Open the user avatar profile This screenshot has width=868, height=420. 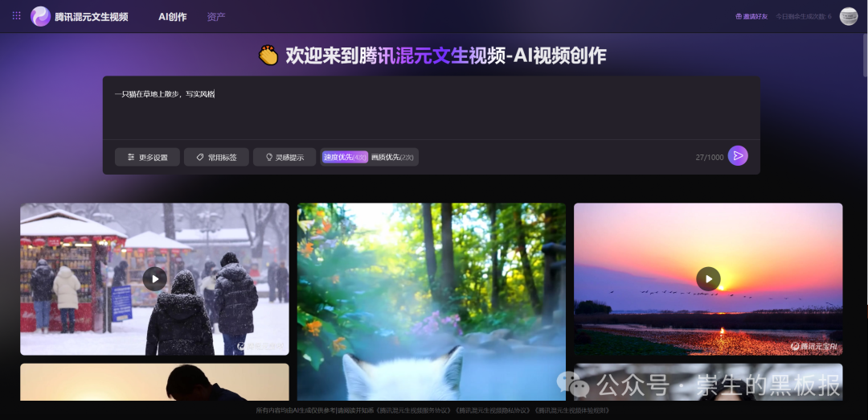[849, 16]
